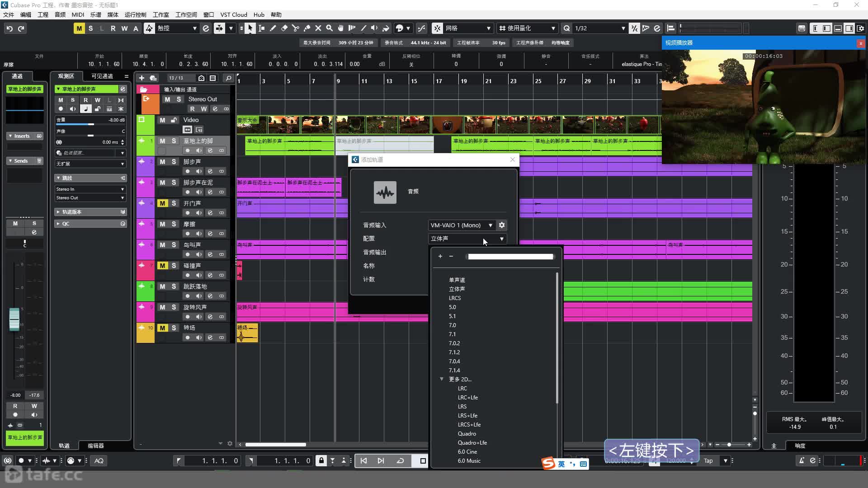This screenshot has height=488, width=868.
Task: Select the Split scissors tool
Action: [x=295, y=28]
